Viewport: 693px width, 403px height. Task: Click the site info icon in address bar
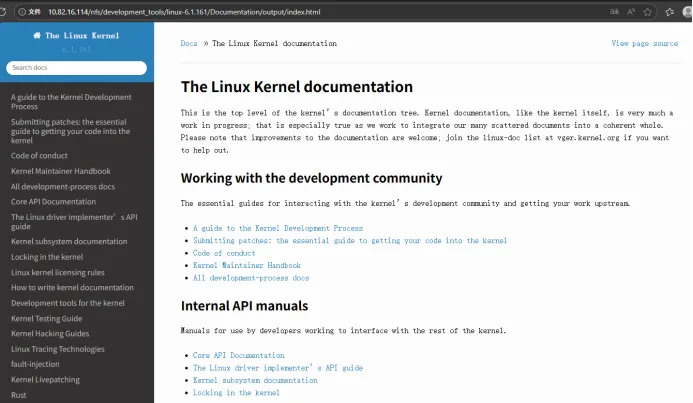coord(22,12)
